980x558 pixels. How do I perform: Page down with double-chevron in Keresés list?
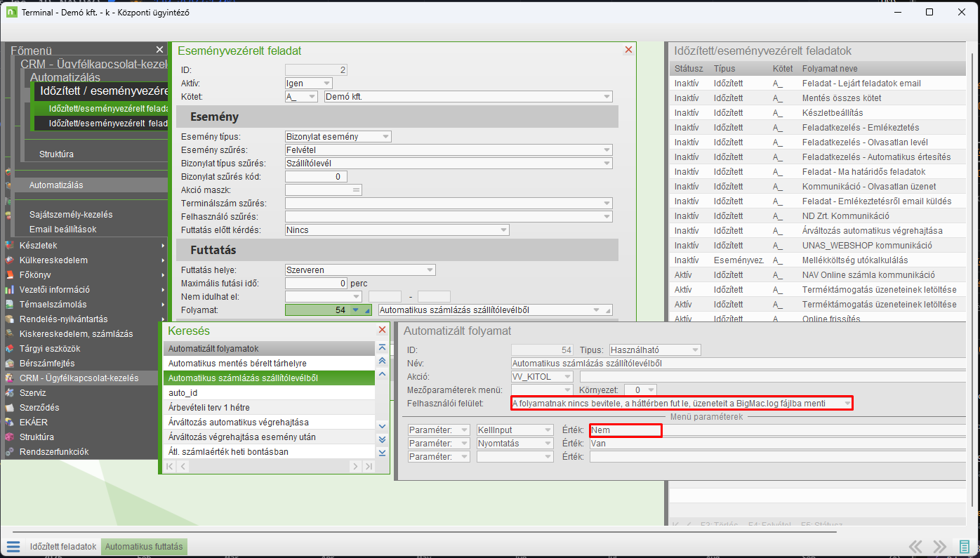[382, 439]
